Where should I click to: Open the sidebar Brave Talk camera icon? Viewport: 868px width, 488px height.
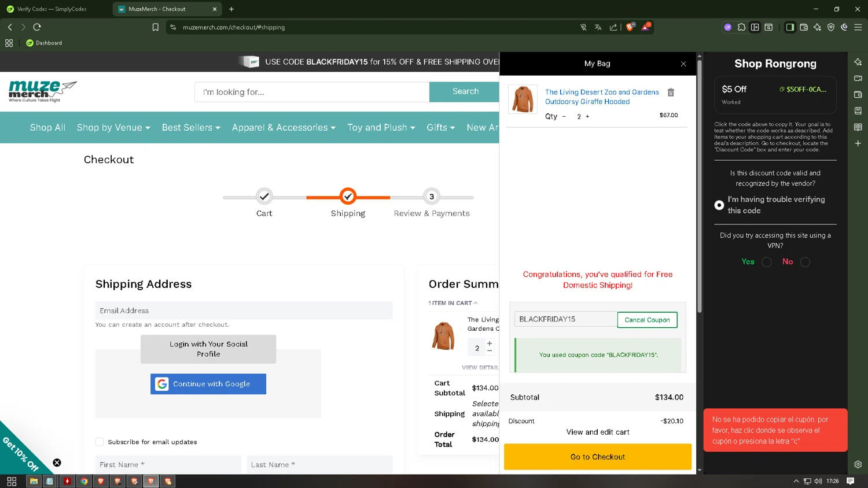(858, 78)
